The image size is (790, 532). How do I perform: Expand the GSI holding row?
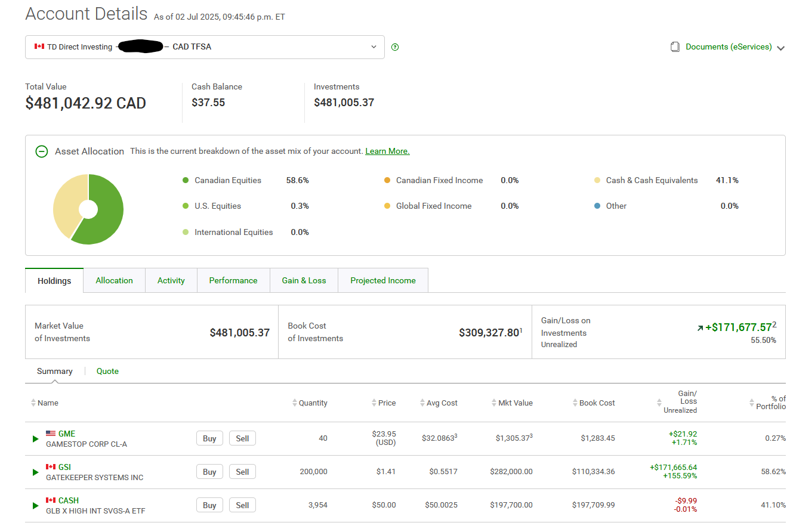tap(36, 472)
